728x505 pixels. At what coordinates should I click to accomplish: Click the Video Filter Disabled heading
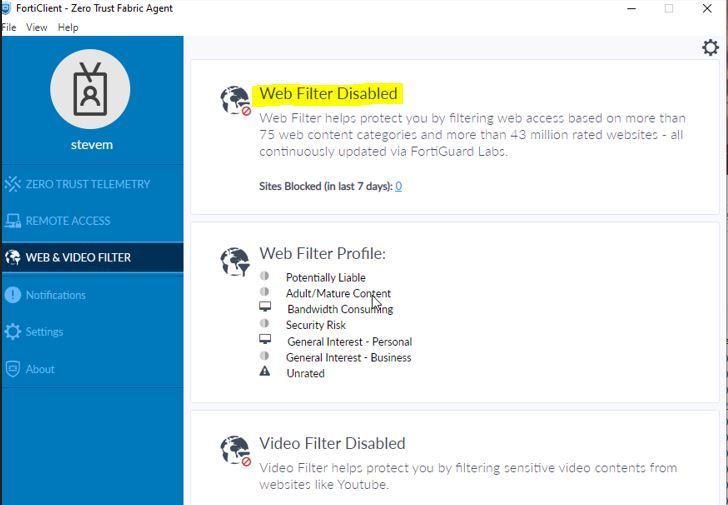coord(332,443)
